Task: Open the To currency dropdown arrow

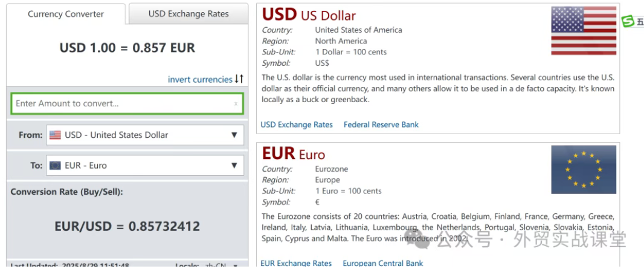Action: click(234, 165)
